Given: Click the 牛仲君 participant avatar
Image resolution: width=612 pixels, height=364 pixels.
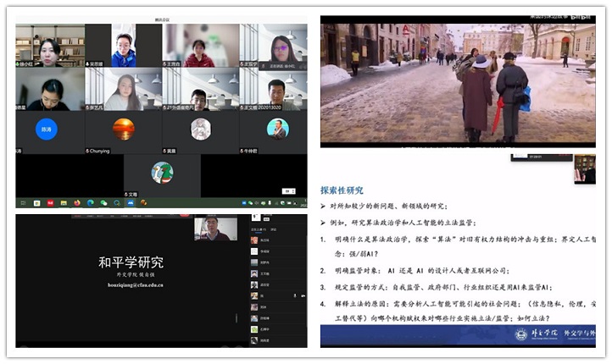Looking at the screenshot, I should coord(278,129).
